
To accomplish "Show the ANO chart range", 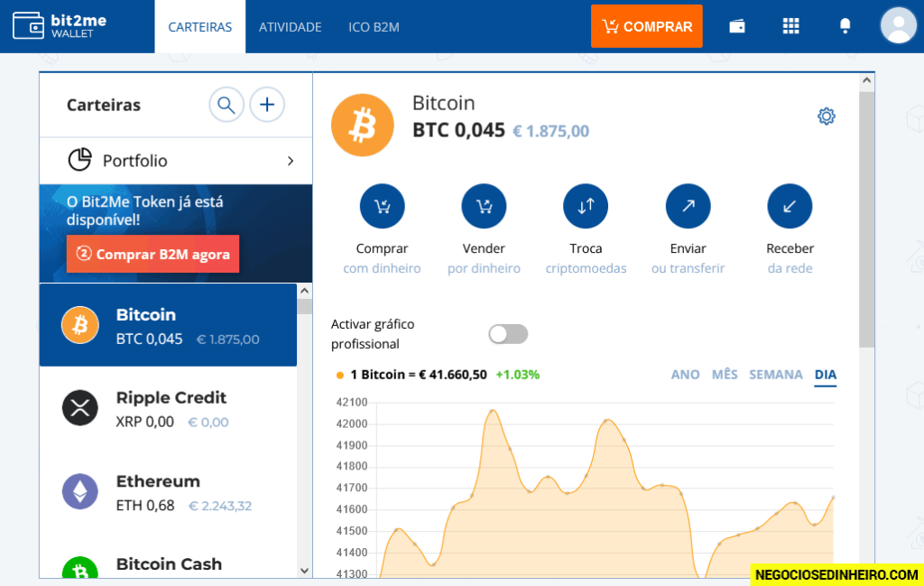I will (686, 375).
